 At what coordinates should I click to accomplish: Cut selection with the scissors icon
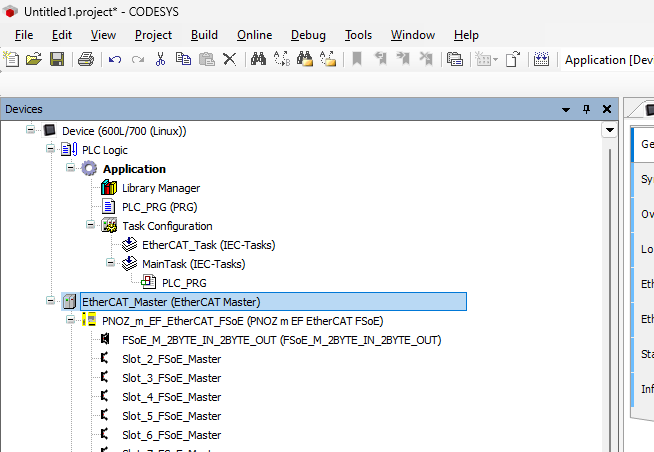pos(160,59)
